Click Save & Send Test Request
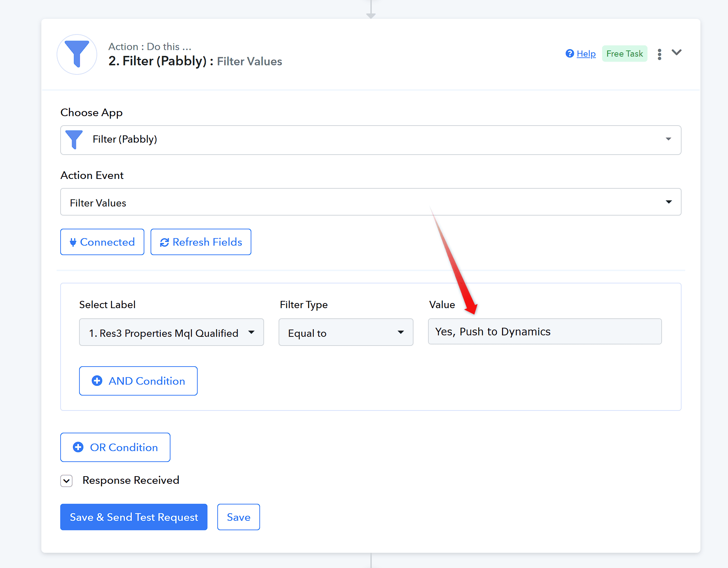728x568 pixels. point(134,517)
